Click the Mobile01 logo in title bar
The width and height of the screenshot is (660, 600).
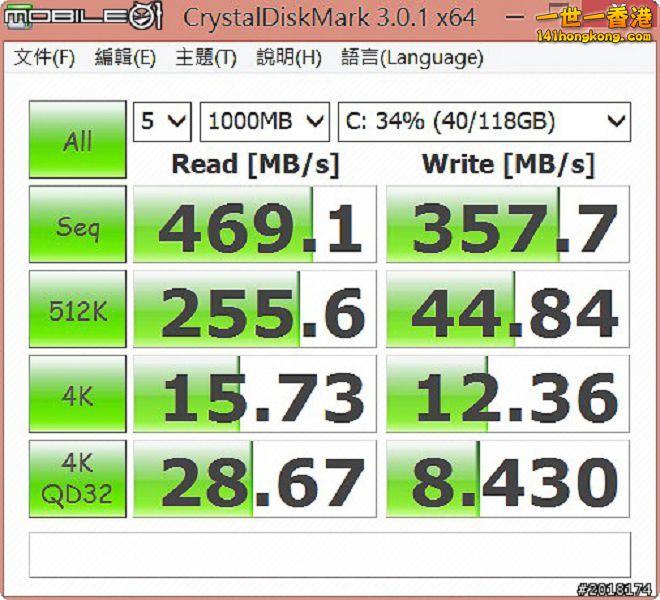point(83,17)
